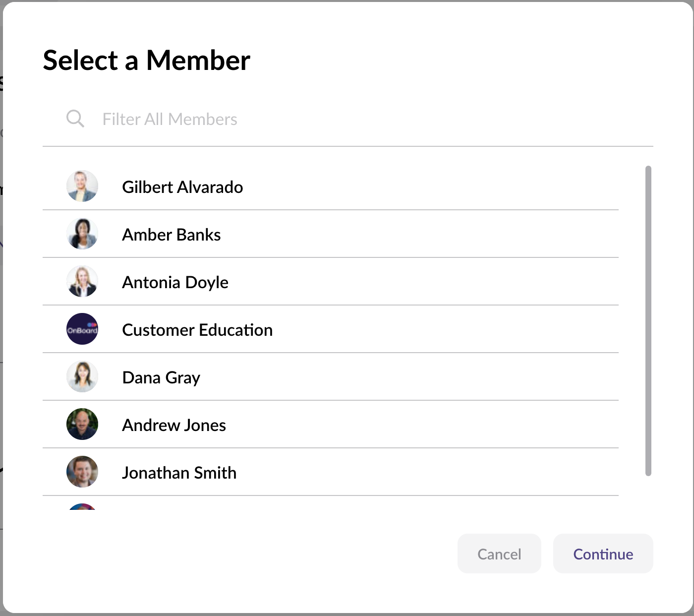Select Jonathan Smith's name
The height and width of the screenshot is (616, 694).
coord(179,473)
